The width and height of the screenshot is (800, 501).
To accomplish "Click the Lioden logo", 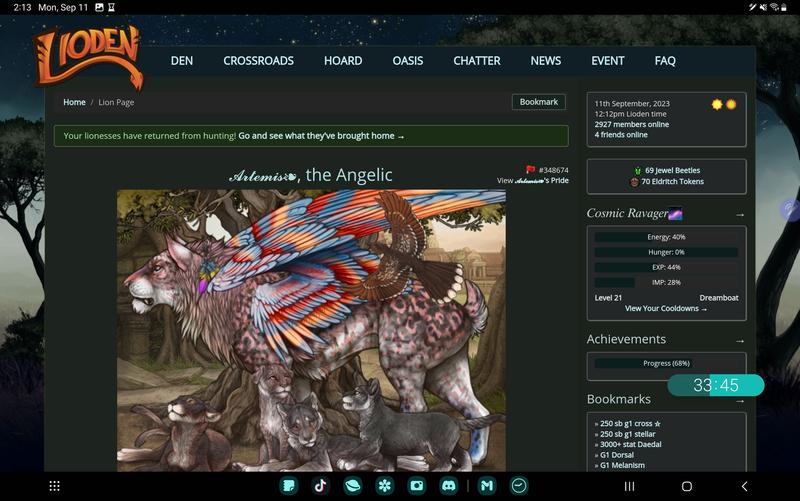I will (x=88, y=58).
